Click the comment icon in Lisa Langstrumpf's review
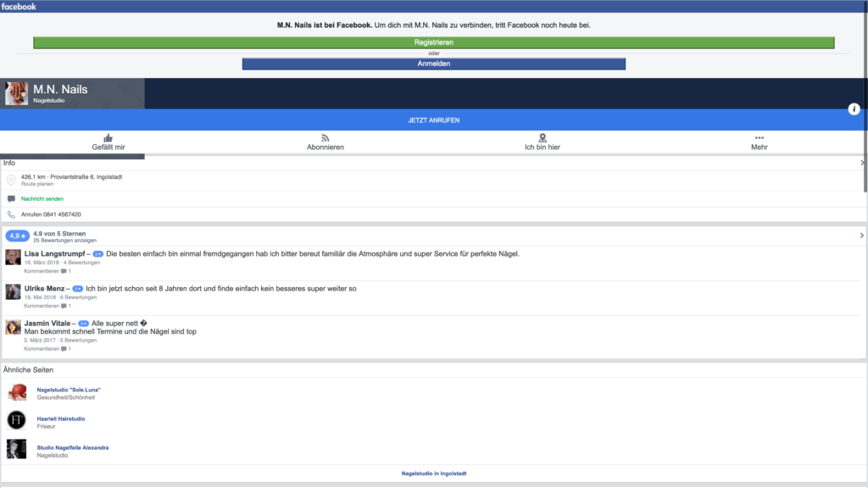The image size is (868, 488). click(64, 271)
